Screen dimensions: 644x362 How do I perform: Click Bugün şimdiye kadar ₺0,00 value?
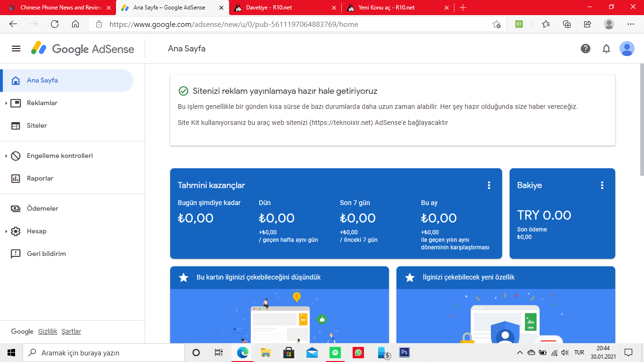196,218
